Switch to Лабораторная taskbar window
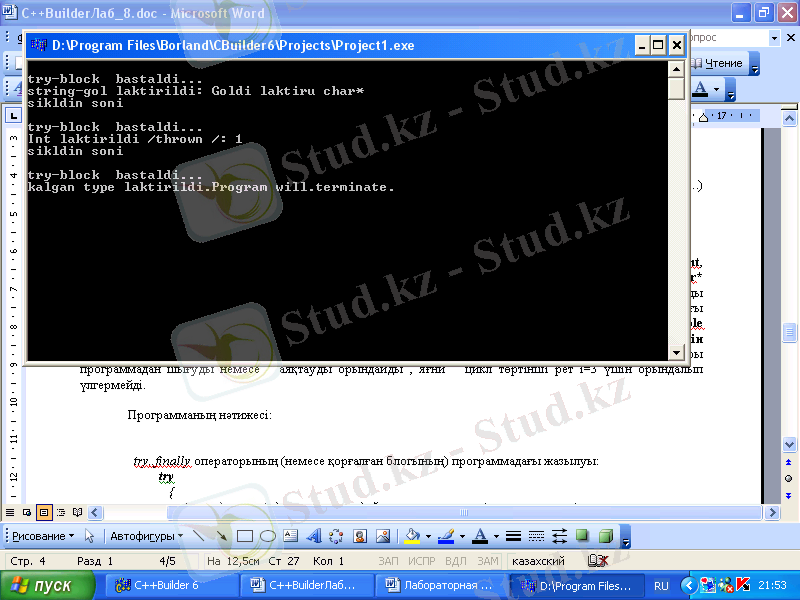 [x=440, y=586]
